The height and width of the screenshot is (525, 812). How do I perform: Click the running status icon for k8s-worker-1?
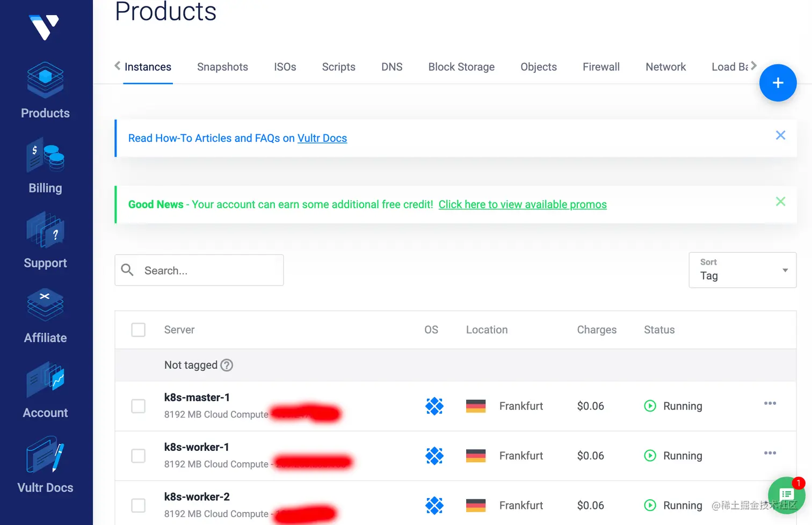tap(650, 456)
